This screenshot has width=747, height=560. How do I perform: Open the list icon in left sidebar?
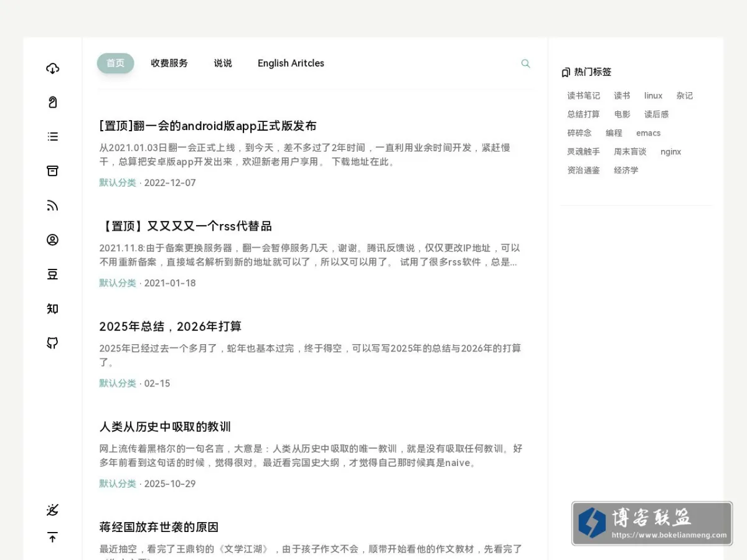(x=52, y=137)
